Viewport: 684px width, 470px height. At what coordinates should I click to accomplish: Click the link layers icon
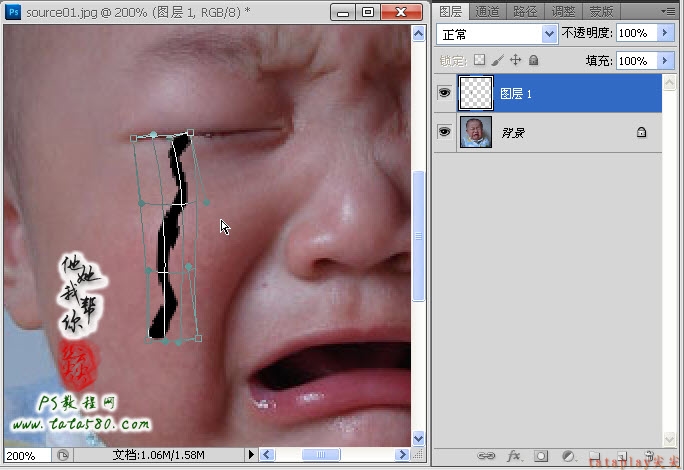(486, 456)
